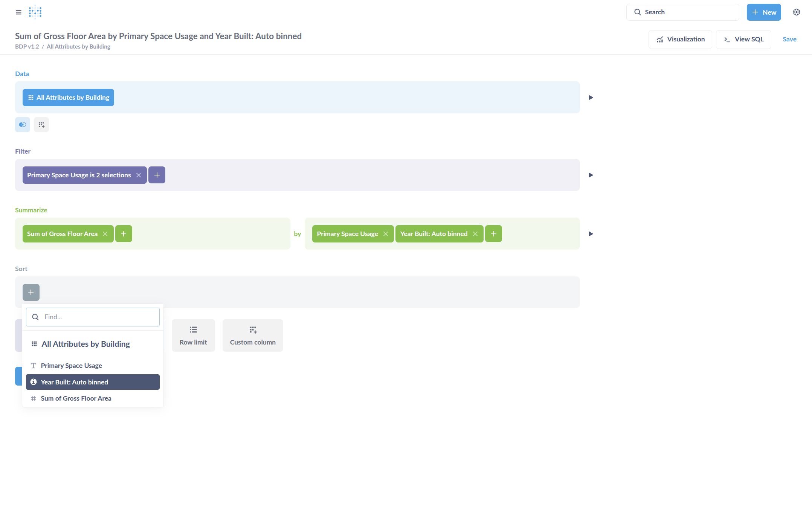
Task: Preview the Data step results
Action: click(x=591, y=98)
